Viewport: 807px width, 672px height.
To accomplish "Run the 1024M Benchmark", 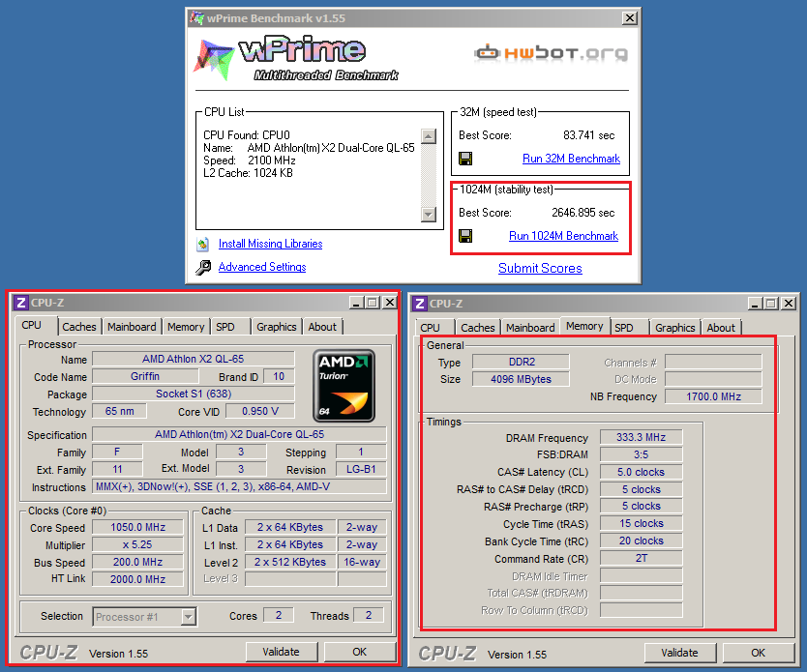I will [x=563, y=236].
